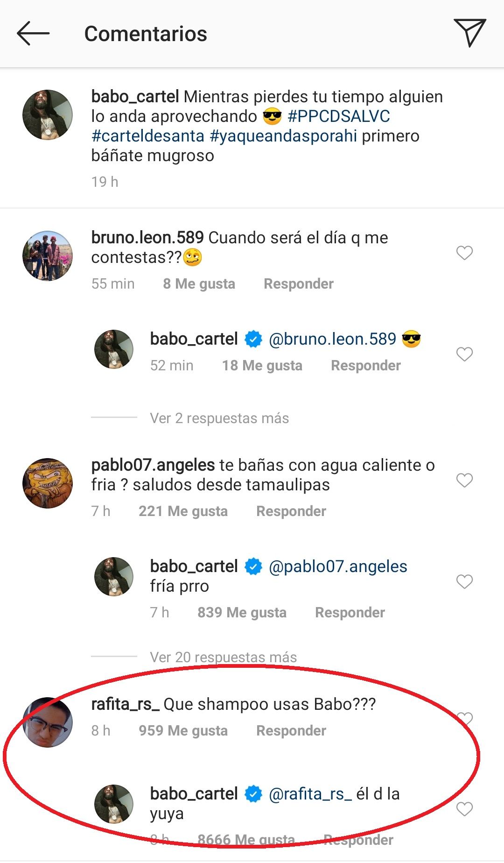Heart babo_cartel's "él d la yuya" reply
This screenshot has height=863, width=504.
pyautogui.click(x=464, y=809)
